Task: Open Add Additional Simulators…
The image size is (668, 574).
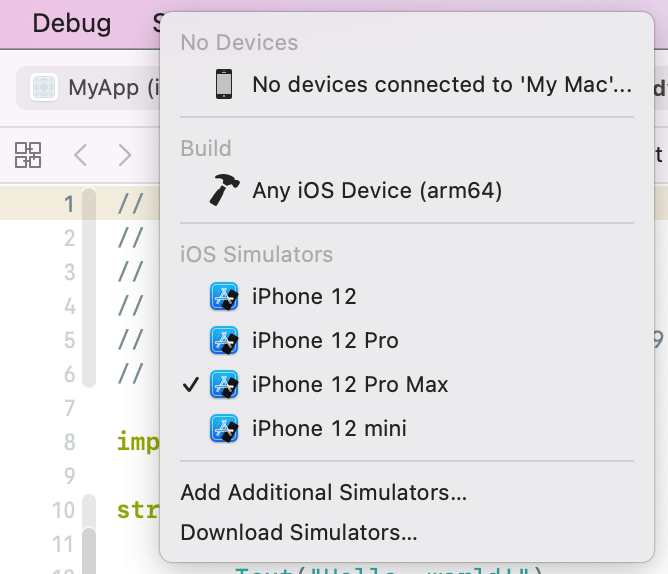Action: pos(323,492)
